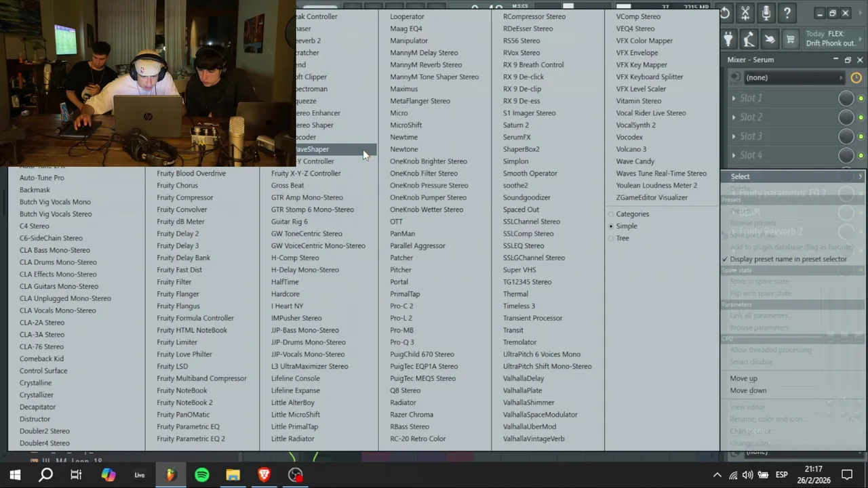Toggle Slot 2 enable LED
The image size is (868, 488).
point(861,118)
